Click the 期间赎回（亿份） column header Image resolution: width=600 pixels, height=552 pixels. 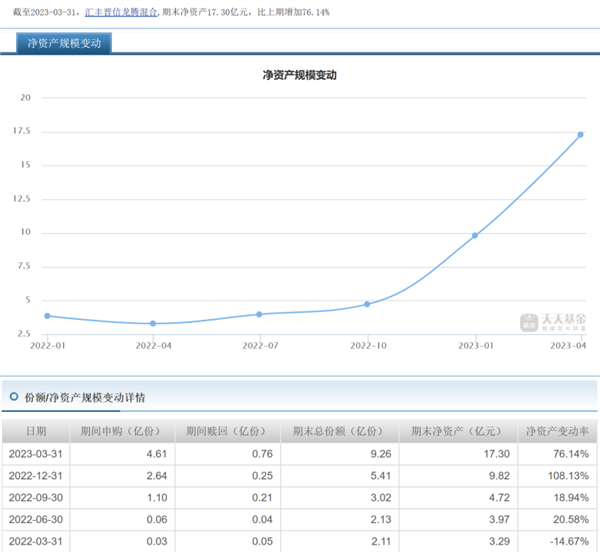click(228, 432)
